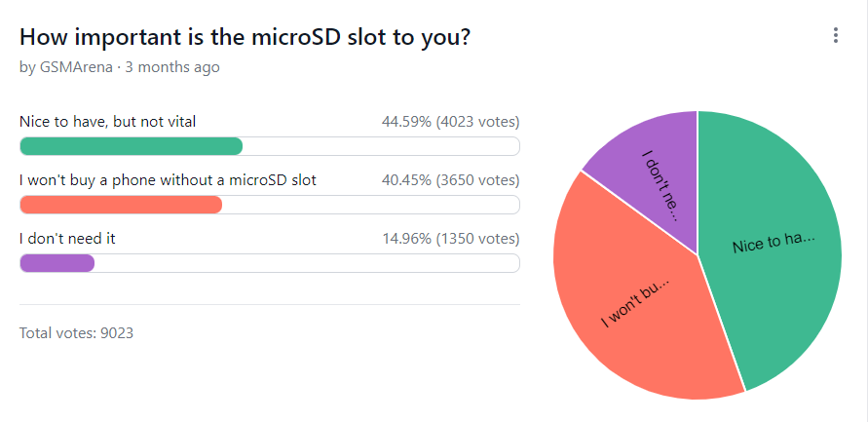This screenshot has height=422, width=868.
Task: Click the empty part of the purple bar track
Action: pos(307,263)
